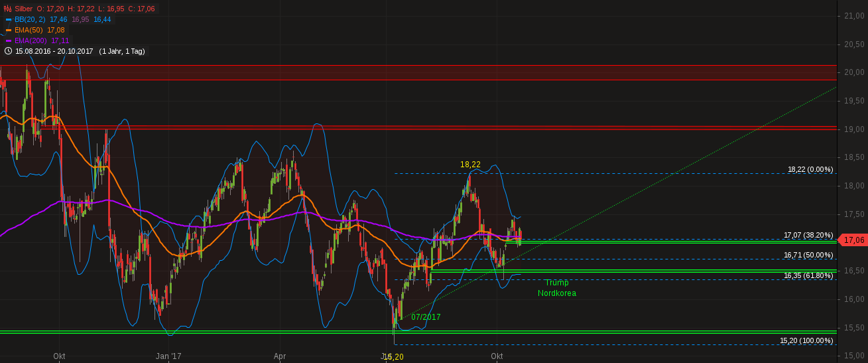868x363 pixels.
Task: Click the 16,35 (61.80%) Fibonacci label
Action: click(808, 275)
